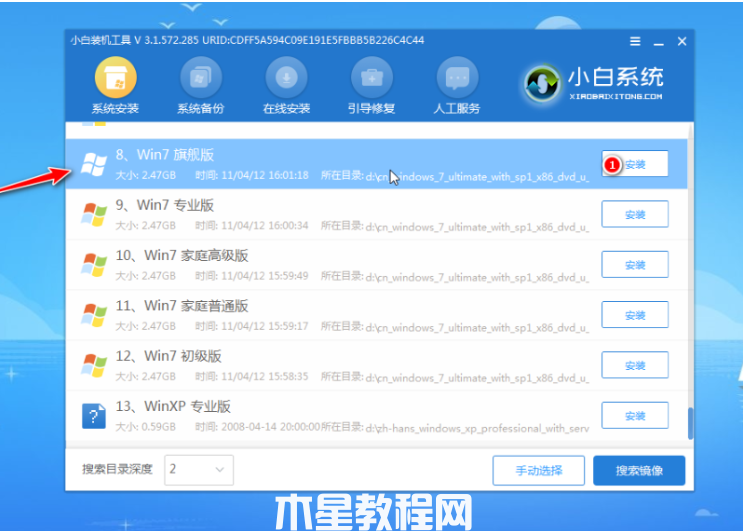Select the 系统安装 tab label
The width and height of the screenshot is (743, 531).
tap(116, 108)
